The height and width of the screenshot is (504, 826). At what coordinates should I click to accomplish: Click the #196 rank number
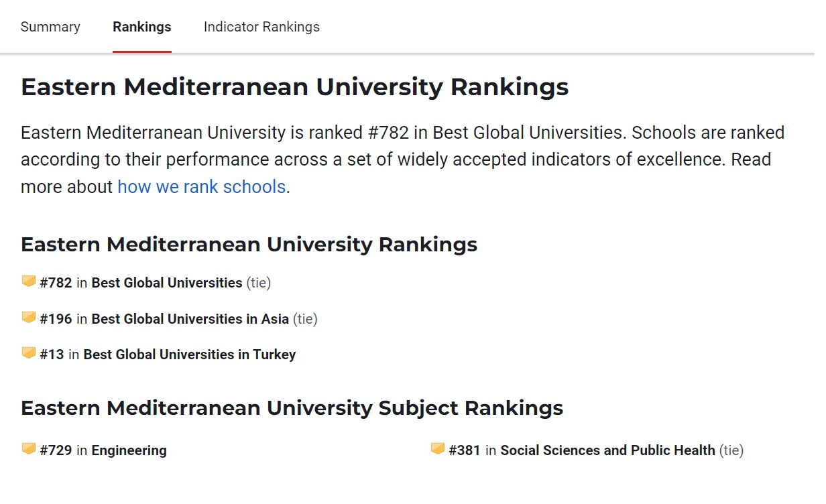[56, 319]
